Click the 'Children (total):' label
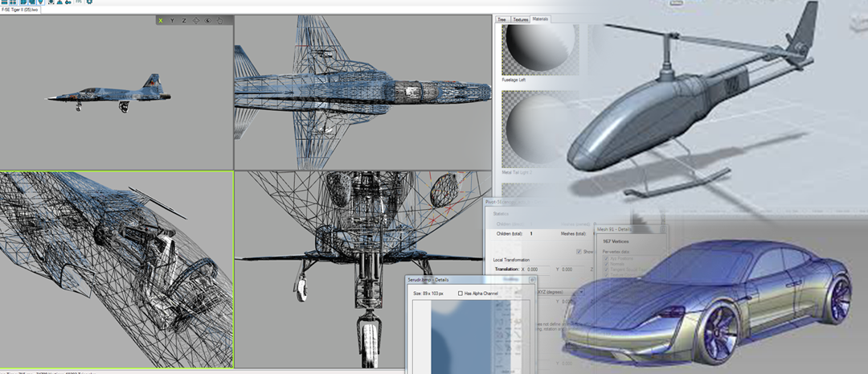868x374 pixels. [x=510, y=234]
